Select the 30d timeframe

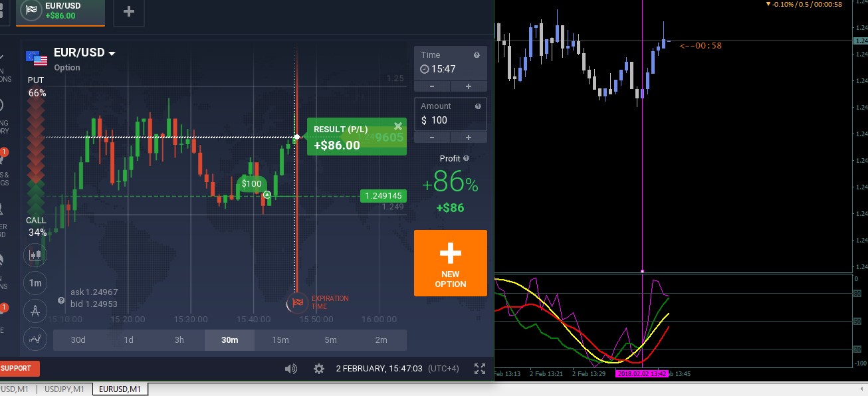pos(78,340)
